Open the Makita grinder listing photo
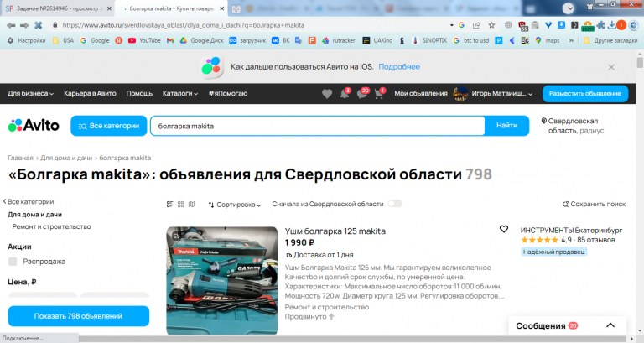 point(221,281)
